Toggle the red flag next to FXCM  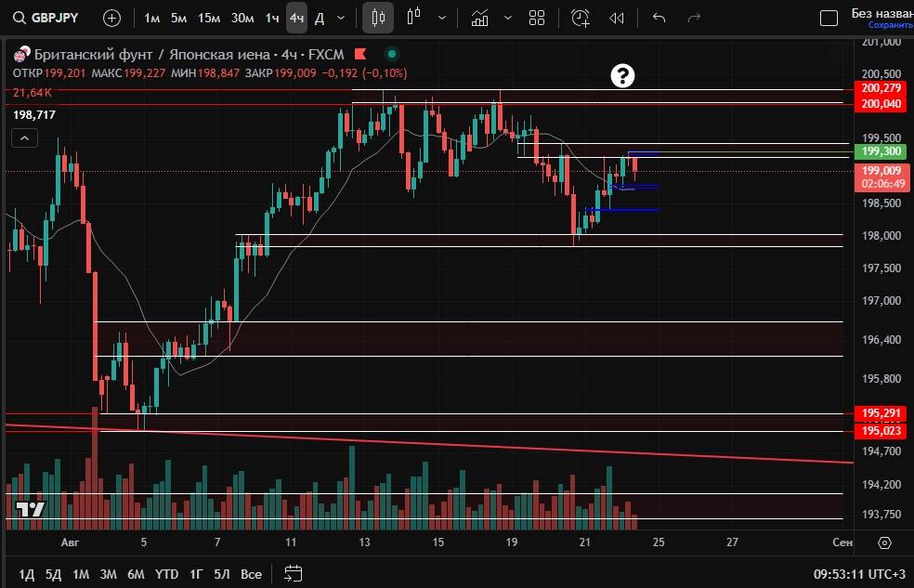click(x=359, y=55)
